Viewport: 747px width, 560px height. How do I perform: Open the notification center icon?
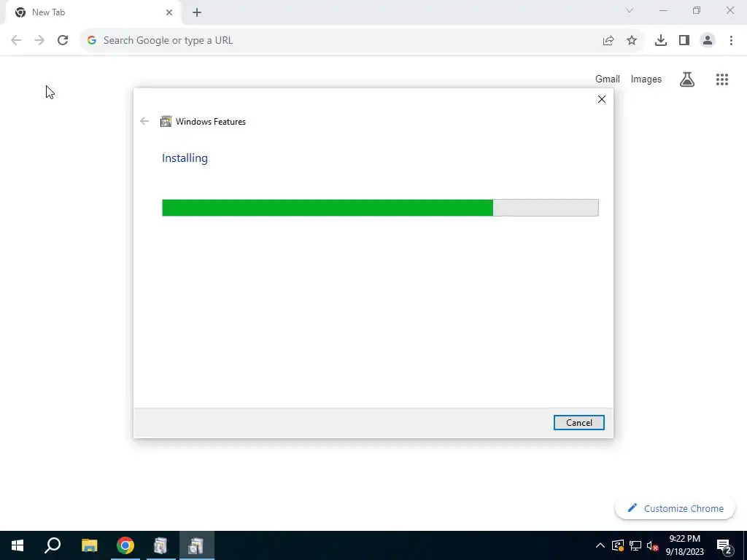tap(724, 545)
